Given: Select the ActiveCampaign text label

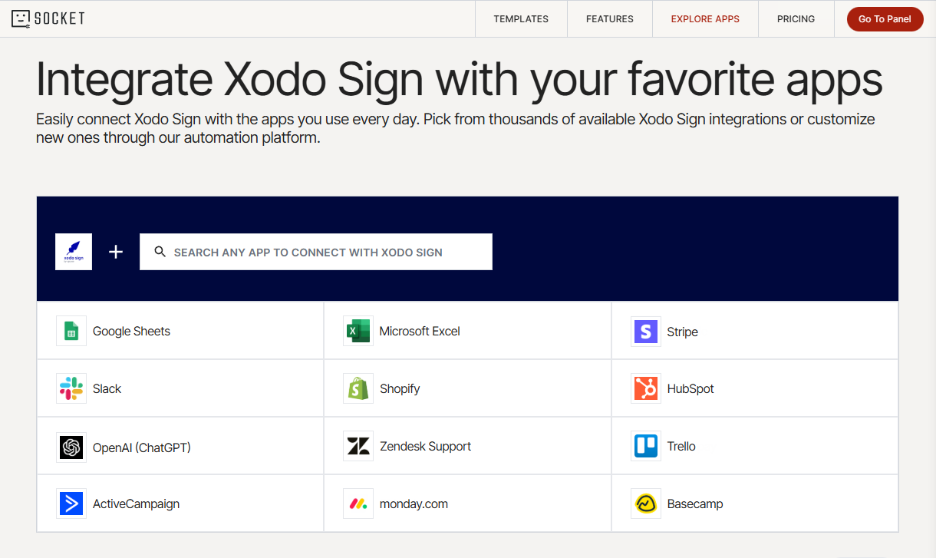Looking at the screenshot, I should click(x=136, y=504).
